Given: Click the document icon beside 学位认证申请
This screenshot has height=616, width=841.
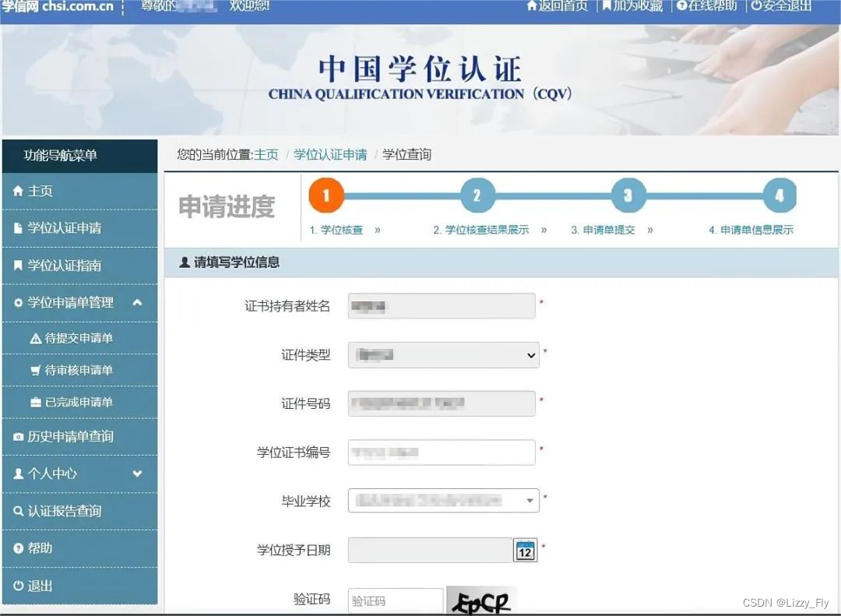Looking at the screenshot, I should (x=18, y=228).
